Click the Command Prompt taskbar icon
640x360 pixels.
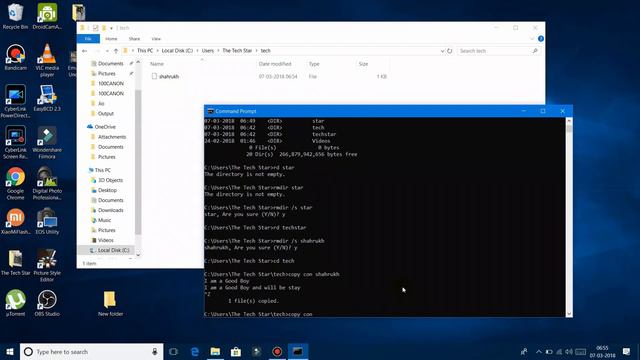pyautogui.click(x=298, y=351)
